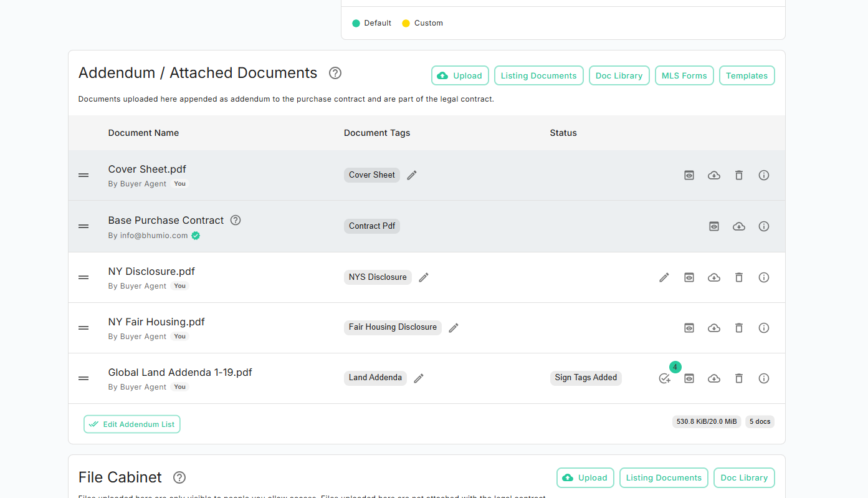This screenshot has height=498, width=868.
Task: Open Edit Addendum List
Action: [x=131, y=424]
